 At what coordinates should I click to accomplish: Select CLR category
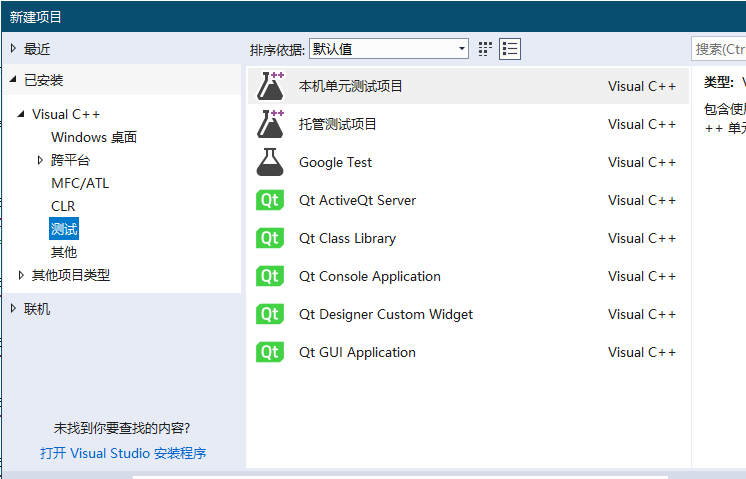click(x=63, y=206)
